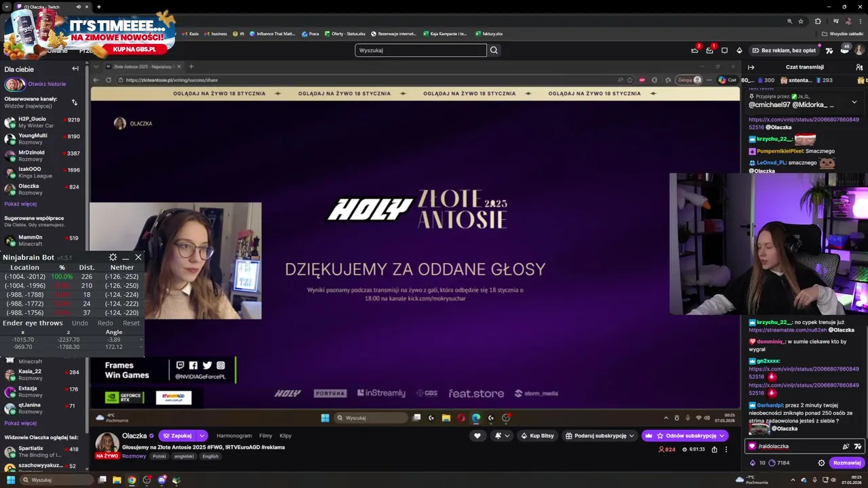Open whispers speech bubble icon
Image resolution: width=868 pixels, height=488 pixels.
coord(724,50)
